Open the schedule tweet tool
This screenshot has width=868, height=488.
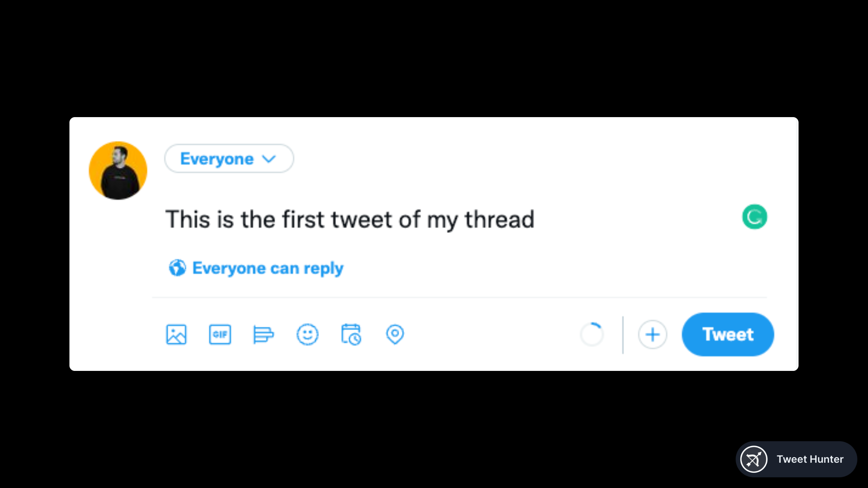(350, 334)
